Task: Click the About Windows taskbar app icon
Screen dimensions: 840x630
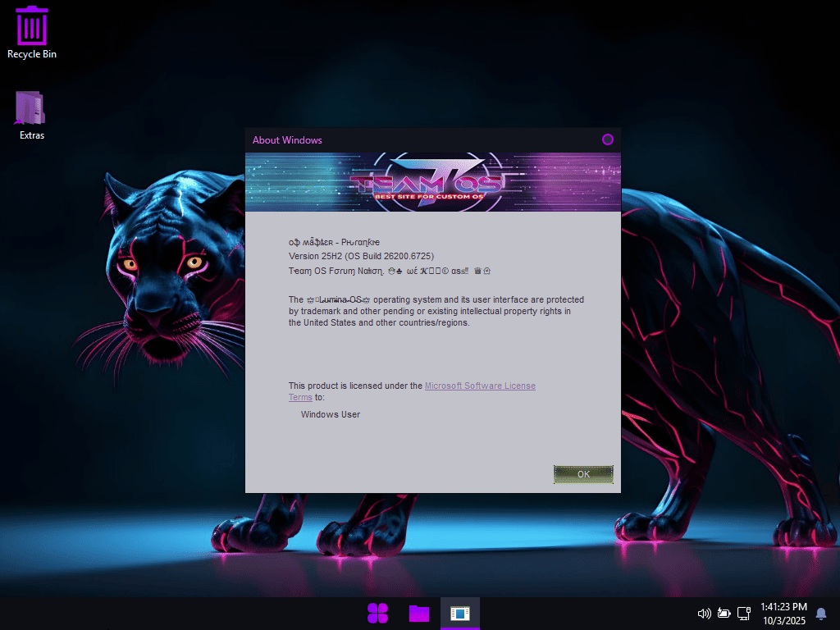Action: click(460, 613)
